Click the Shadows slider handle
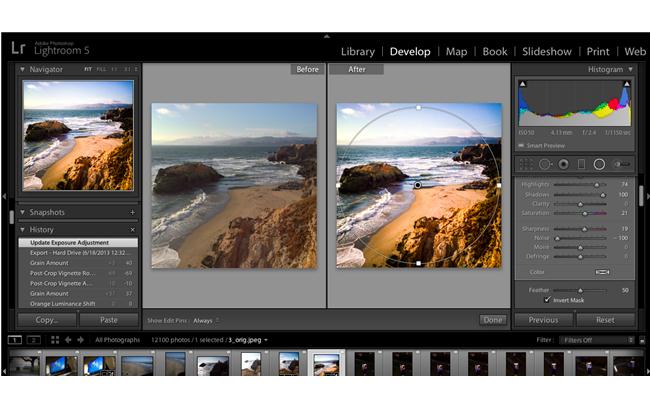Screen dimensions: 650x400 [603, 195]
